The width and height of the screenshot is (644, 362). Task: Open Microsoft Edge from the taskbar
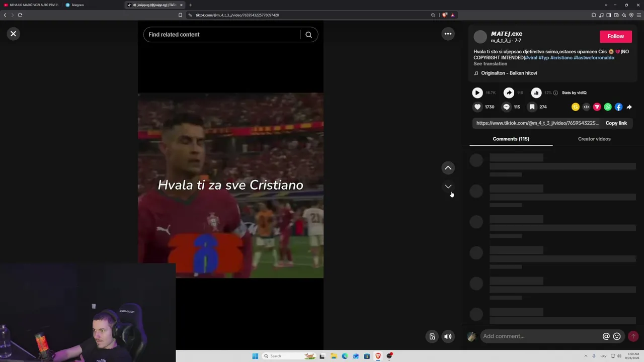(x=345, y=356)
